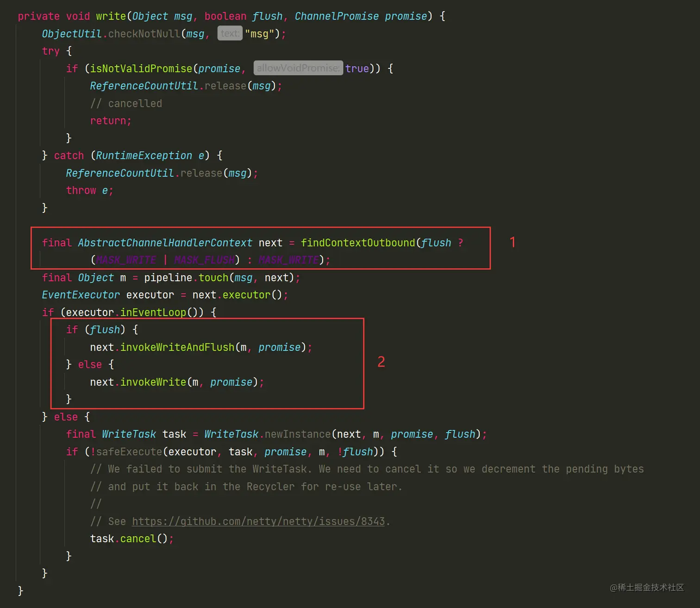This screenshot has width=700, height=608.
Task: Click the 'EventExecutor' type name
Action: click(81, 295)
